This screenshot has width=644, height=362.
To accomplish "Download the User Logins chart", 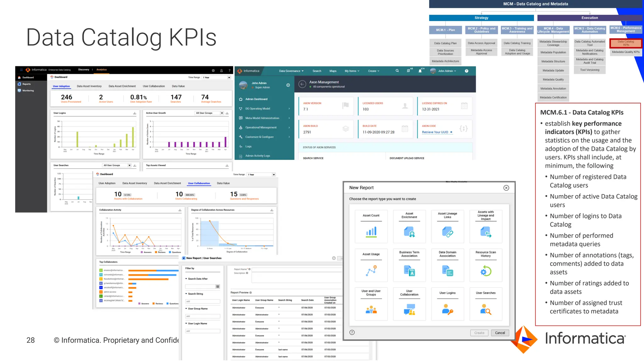I will point(135,113).
